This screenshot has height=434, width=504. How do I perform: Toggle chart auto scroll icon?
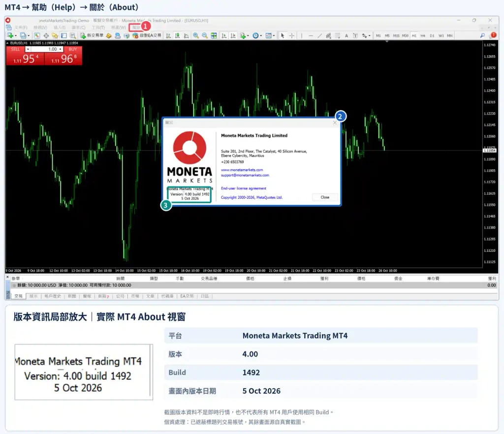coord(224,35)
